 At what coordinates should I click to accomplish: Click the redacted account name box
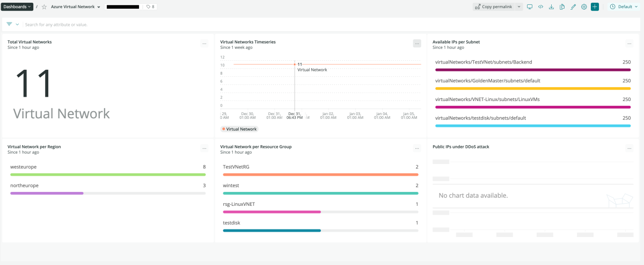[x=124, y=7]
